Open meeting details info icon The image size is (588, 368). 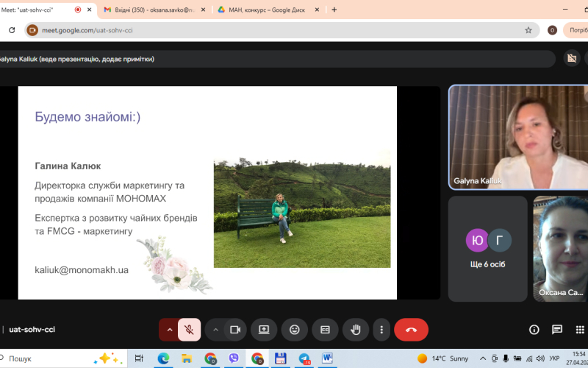tap(534, 330)
